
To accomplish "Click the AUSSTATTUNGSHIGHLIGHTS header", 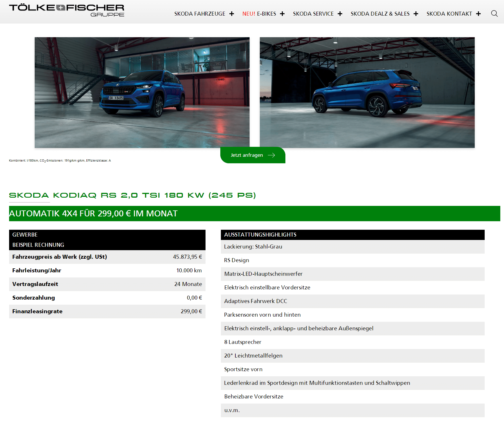I will [353, 235].
